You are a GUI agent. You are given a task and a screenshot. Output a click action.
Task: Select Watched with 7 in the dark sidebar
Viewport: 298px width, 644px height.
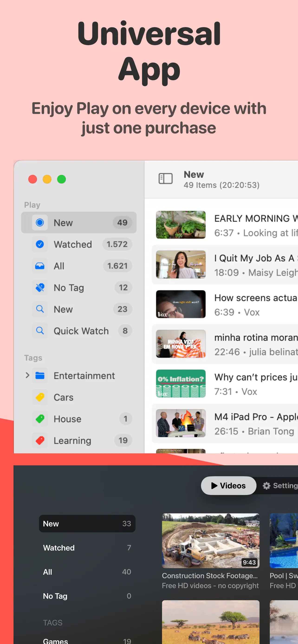pyautogui.click(x=87, y=548)
